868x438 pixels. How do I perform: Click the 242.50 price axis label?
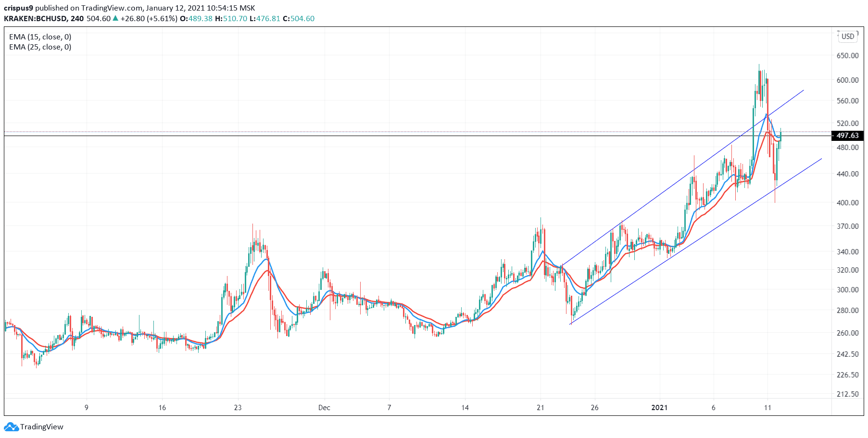click(847, 354)
